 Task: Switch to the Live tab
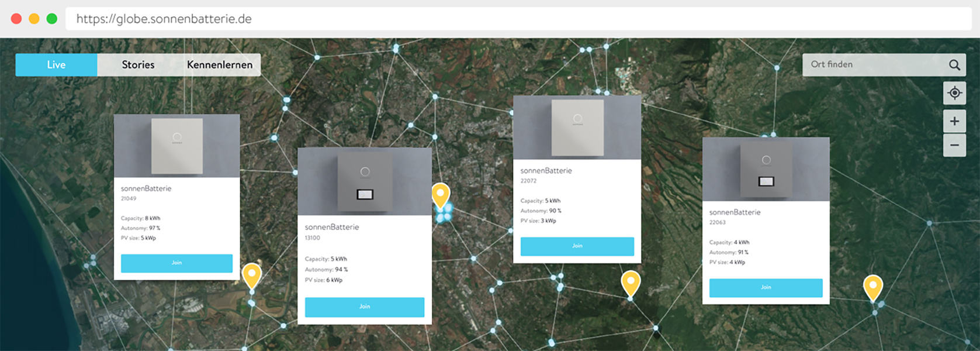(56, 65)
